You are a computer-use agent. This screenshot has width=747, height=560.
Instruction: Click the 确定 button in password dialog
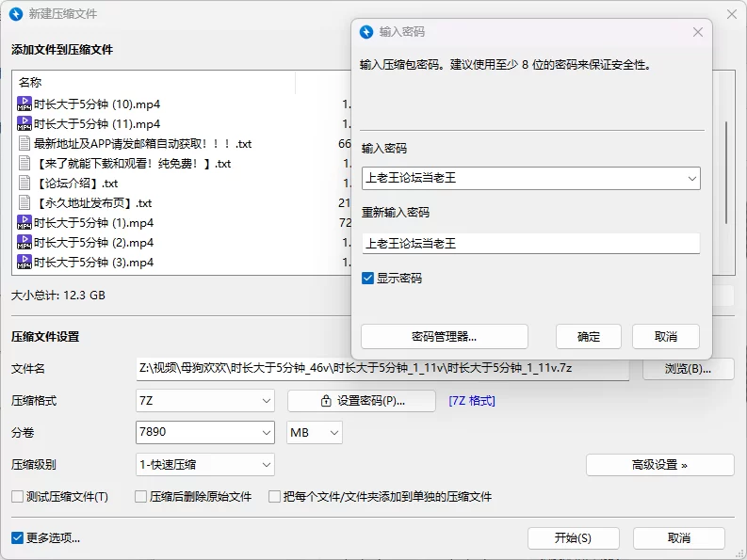[x=589, y=337]
